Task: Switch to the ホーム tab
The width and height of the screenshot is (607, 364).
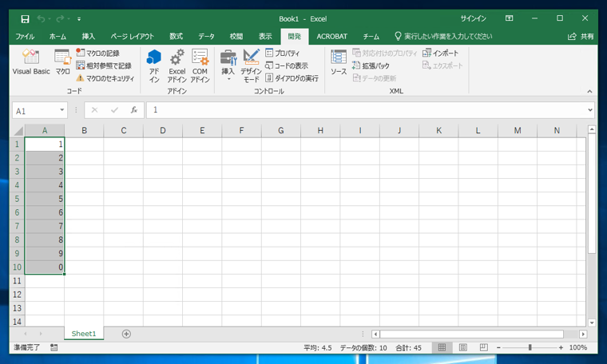Action: click(58, 37)
